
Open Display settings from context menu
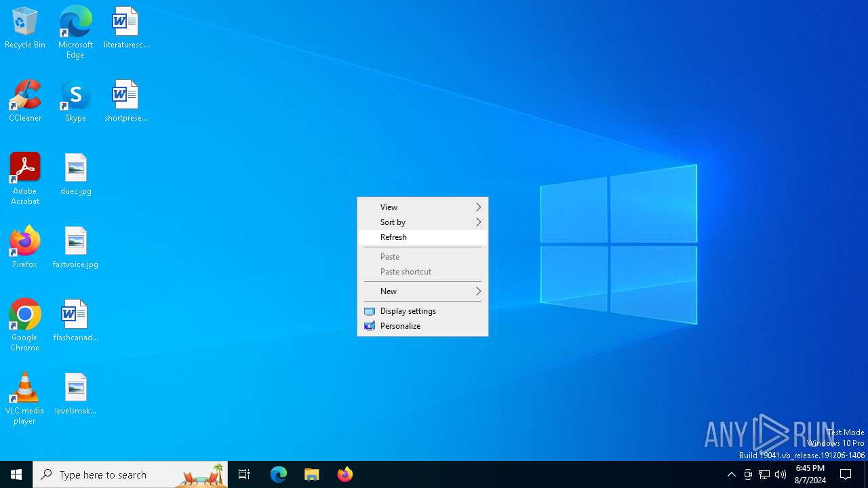click(422, 311)
